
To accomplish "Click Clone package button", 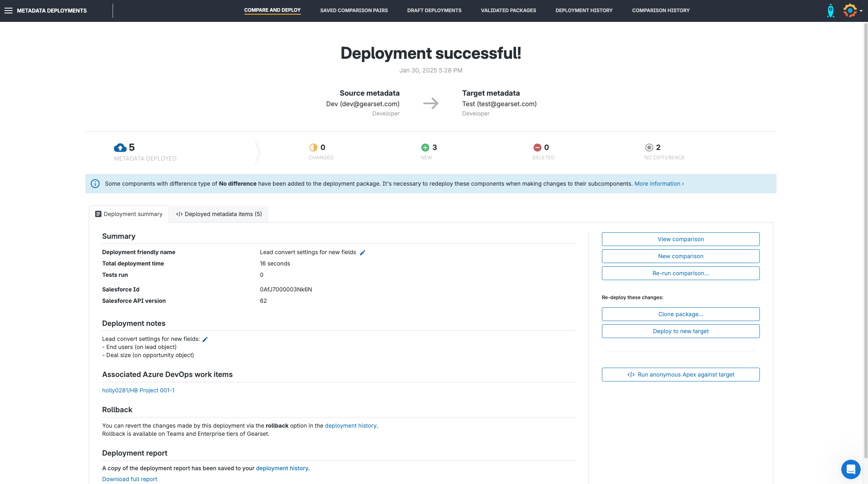I will click(680, 314).
